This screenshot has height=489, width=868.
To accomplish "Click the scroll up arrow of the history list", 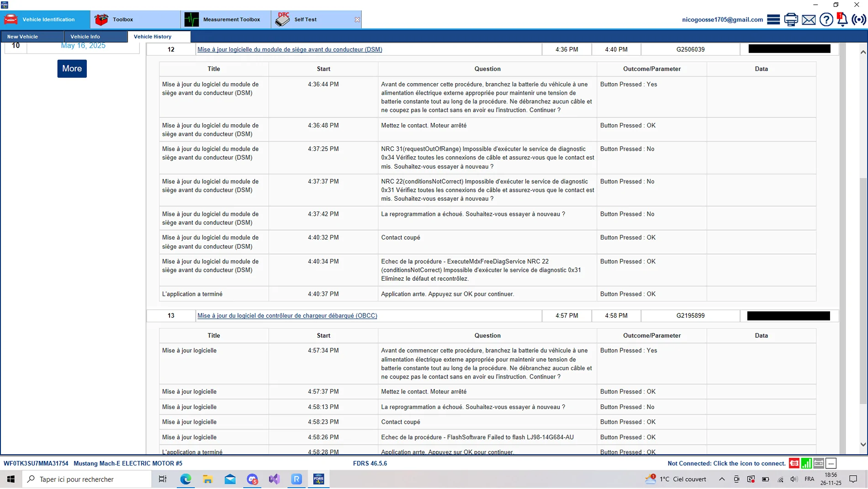I will pyautogui.click(x=863, y=52).
